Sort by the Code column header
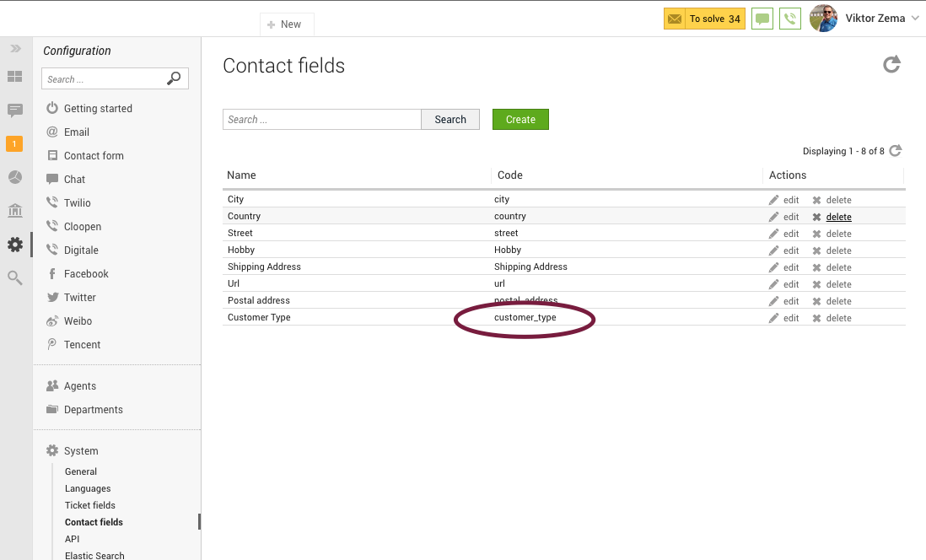Image resolution: width=926 pixels, height=560 pixels. pos(510,175)
